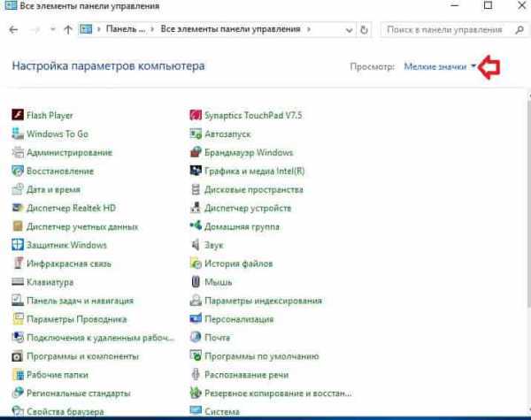Image resolution: width=531 pixels, height=420 pixels.
Task: Click the Программы и компоненты icon
Action: click(18, 356)
